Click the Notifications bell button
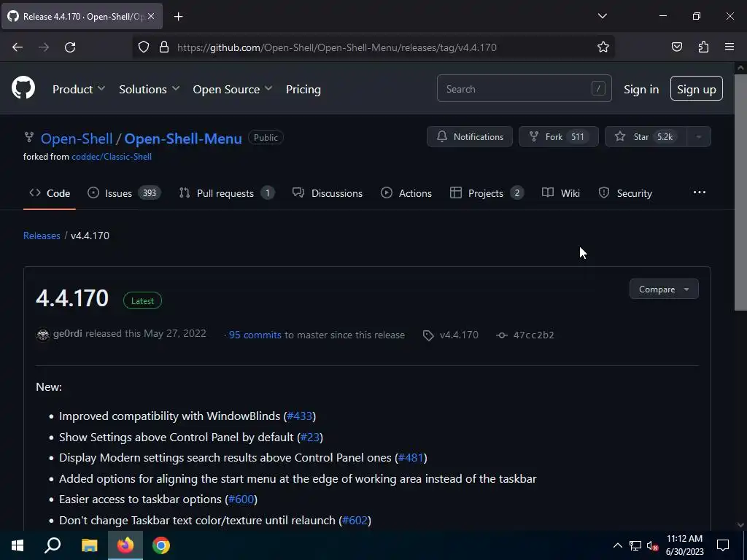Image resolution: width=747 pixels, height=560 pixels. click(x=470, y=136)
